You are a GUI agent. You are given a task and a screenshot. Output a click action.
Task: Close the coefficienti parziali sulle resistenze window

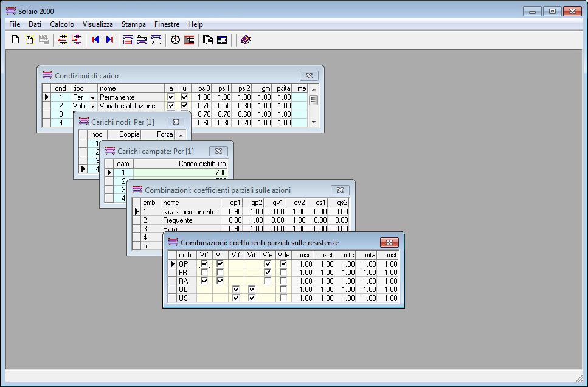click(389, 243)
